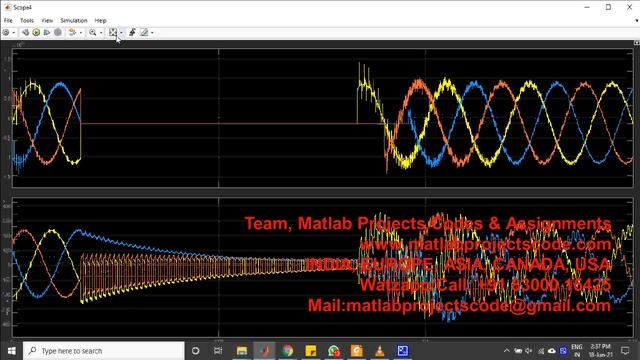Open the orange recorder app on taskbar
This screenshot has width=640, height=360.
(356, 351)
